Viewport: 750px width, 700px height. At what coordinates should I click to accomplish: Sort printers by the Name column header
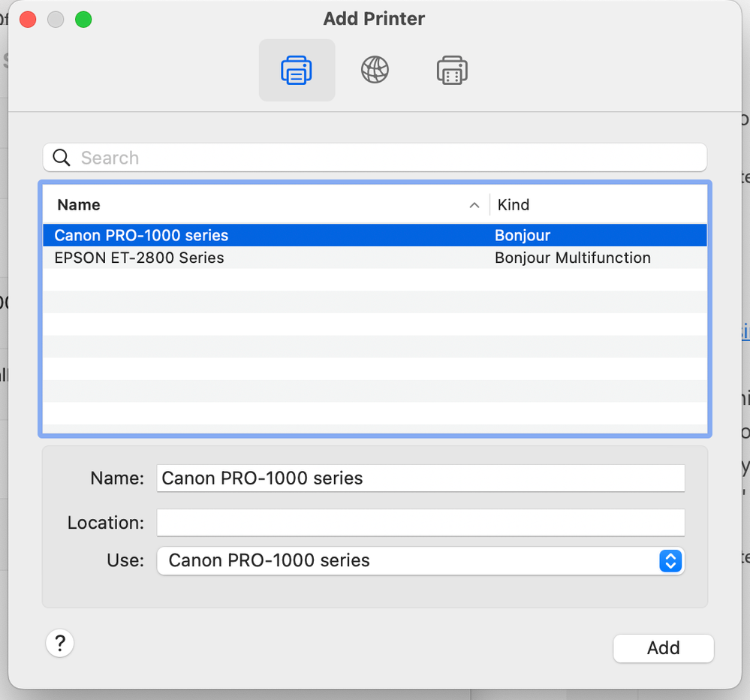79,204
